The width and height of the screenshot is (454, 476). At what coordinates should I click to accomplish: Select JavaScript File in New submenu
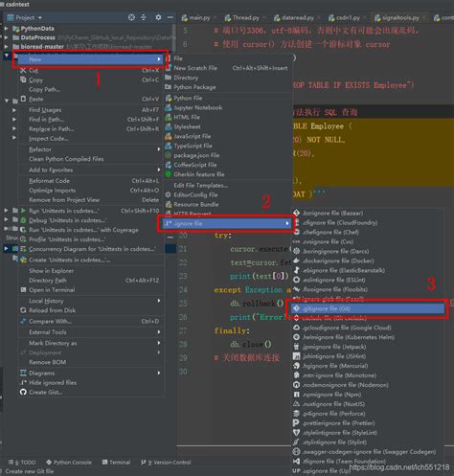coord(228,136)
